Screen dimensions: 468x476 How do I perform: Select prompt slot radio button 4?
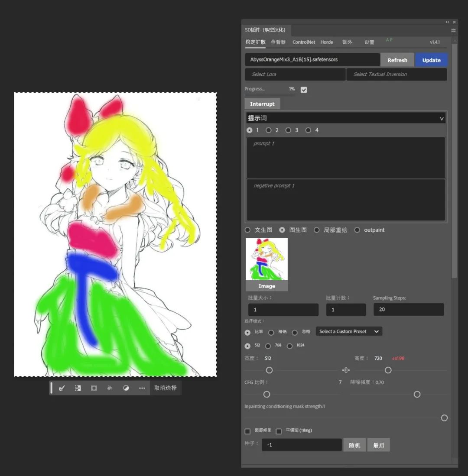[308, 130]
